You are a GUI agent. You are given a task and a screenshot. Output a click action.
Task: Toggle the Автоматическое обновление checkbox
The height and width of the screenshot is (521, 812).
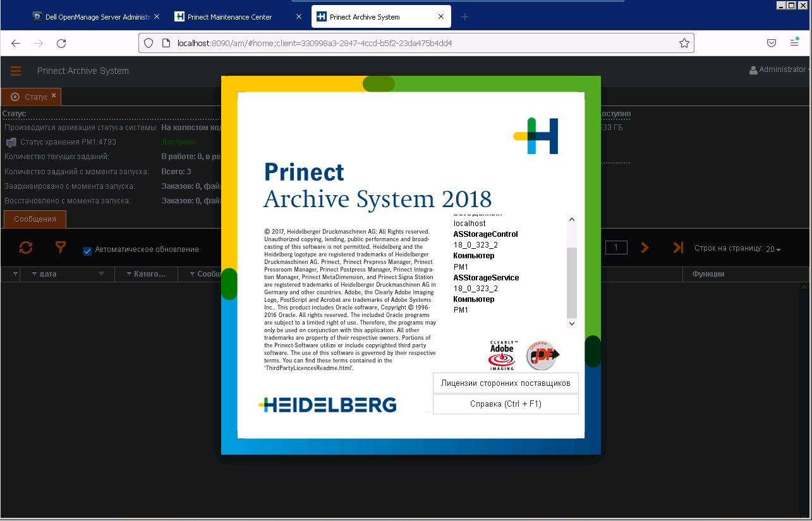coord(87,251)
